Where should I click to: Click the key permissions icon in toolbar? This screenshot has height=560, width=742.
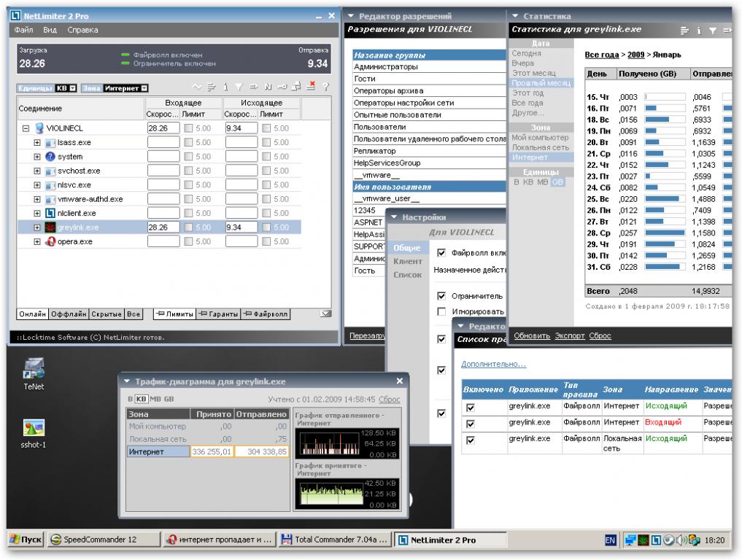click(282, 87)
